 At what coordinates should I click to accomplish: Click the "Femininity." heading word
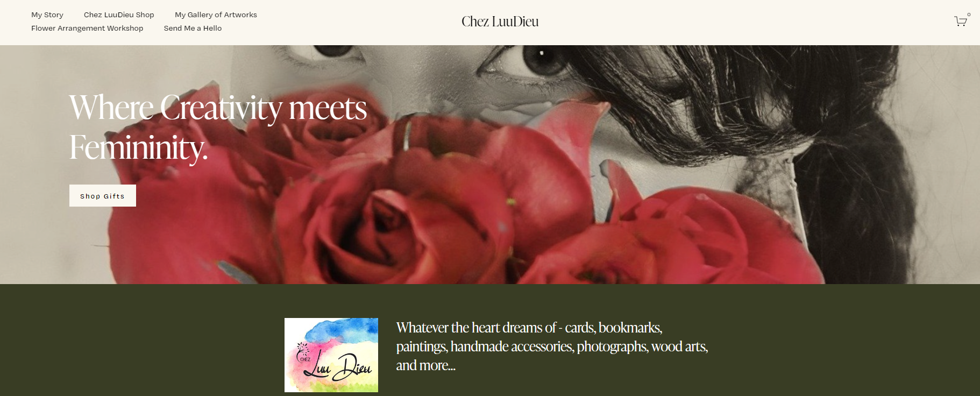click(x=138, y=147)
